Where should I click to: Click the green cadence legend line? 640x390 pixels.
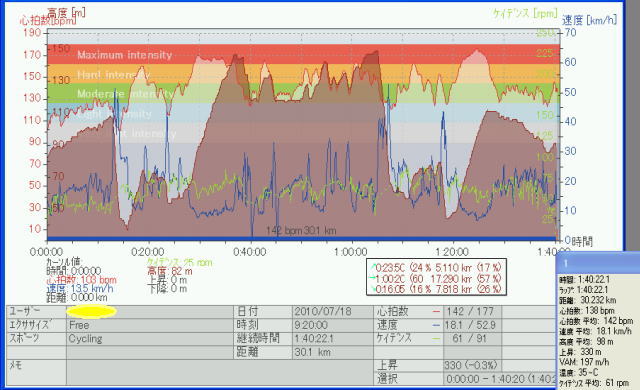pyautogui.click(x=436, y=338)
